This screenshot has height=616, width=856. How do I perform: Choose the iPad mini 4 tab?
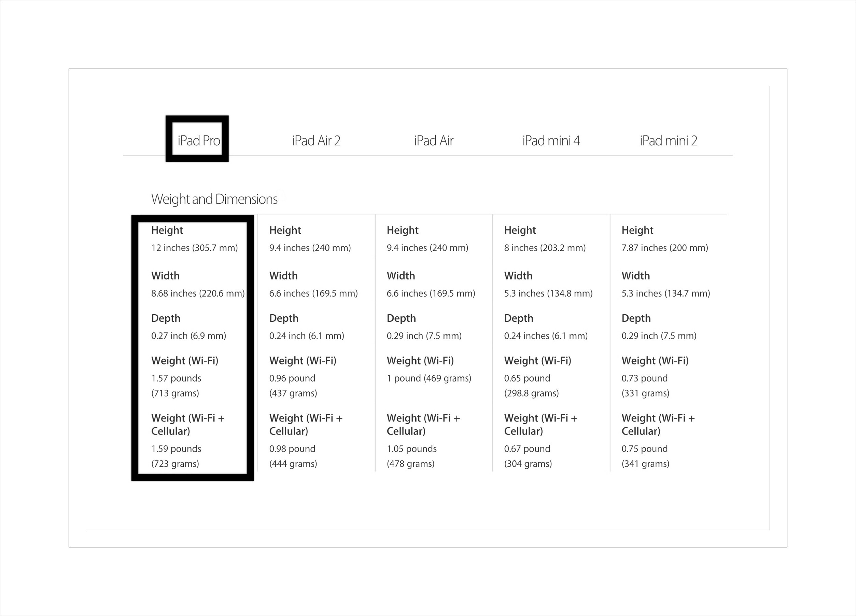click(x=551, y=140)
